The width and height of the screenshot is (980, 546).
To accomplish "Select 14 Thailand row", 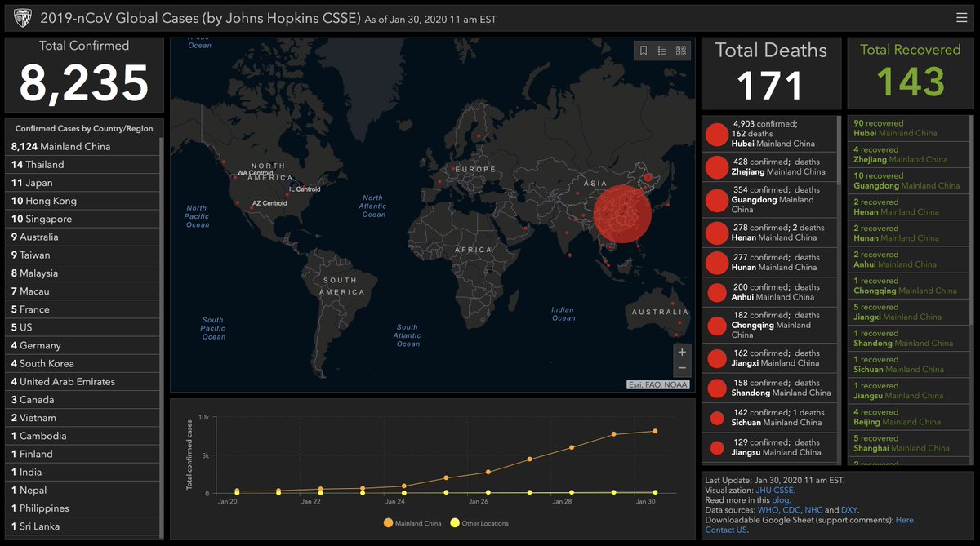I will coord(83,165).
